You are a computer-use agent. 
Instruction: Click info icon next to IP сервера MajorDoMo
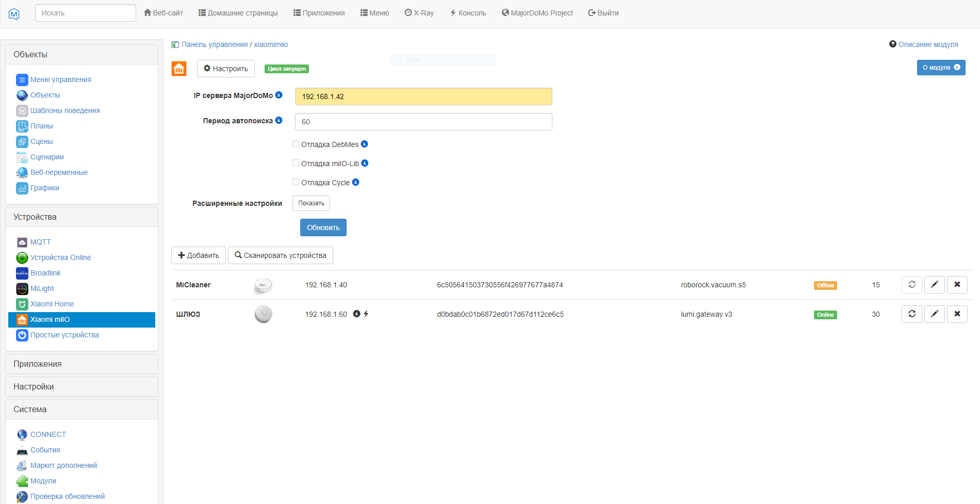tap(279, 95)
